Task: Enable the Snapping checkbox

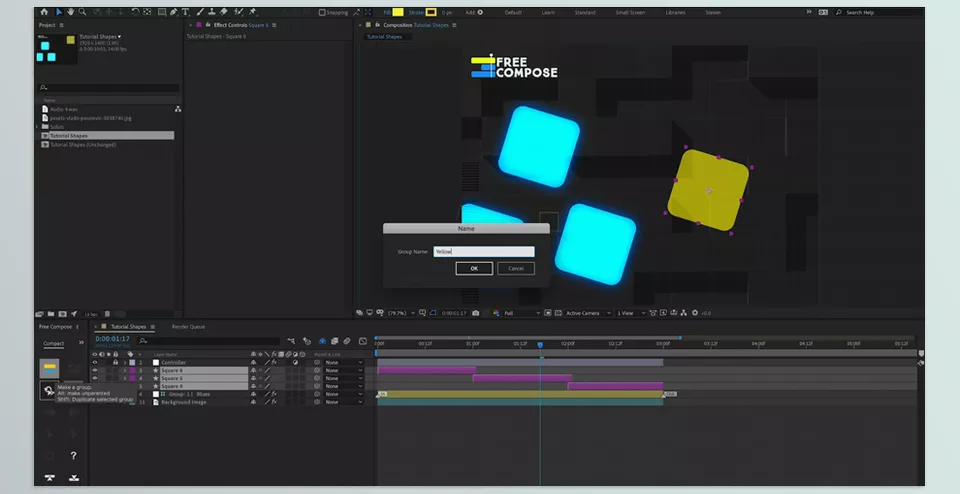Action: pos(322,12)
